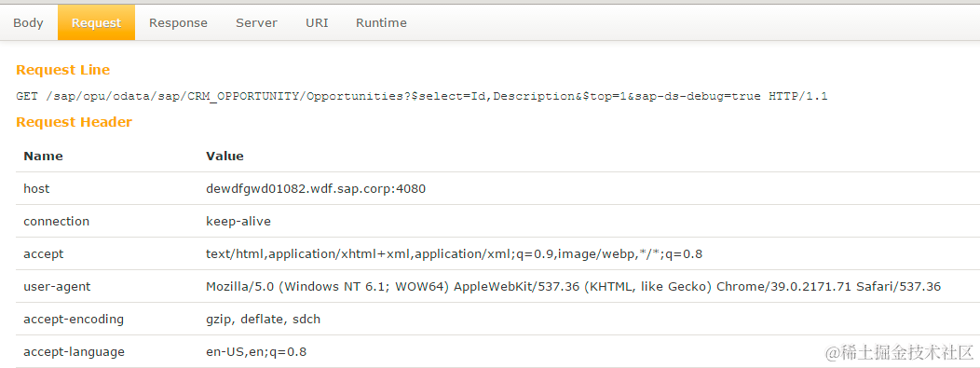
Task: Click the GET request line text
Action: click(422, 97)
